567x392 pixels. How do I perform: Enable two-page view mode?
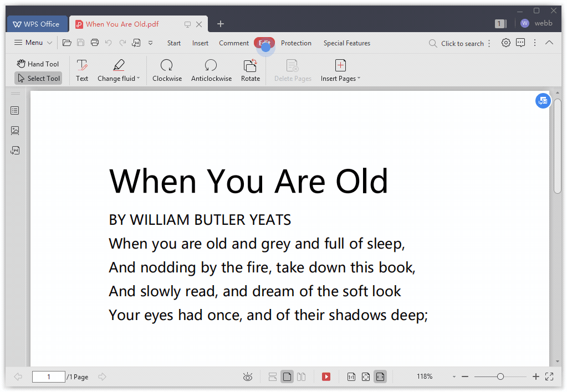tap(302, 376)
